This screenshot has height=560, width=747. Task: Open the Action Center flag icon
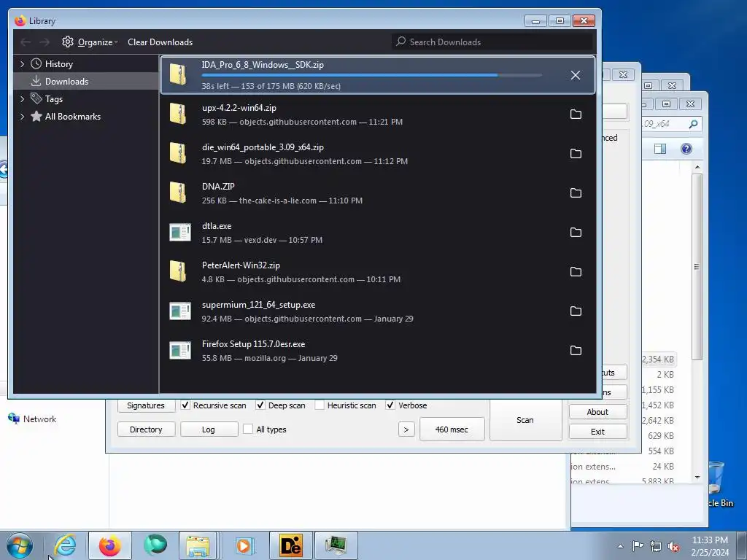(638, 546)
